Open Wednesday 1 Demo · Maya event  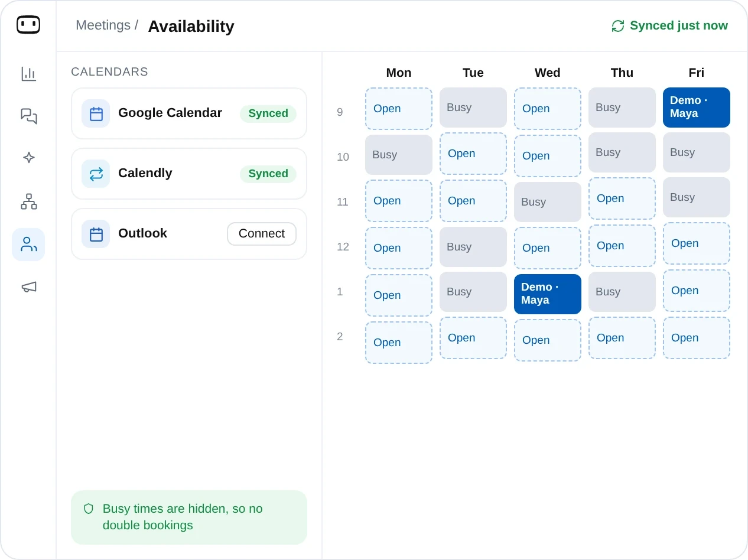point(548,294)
